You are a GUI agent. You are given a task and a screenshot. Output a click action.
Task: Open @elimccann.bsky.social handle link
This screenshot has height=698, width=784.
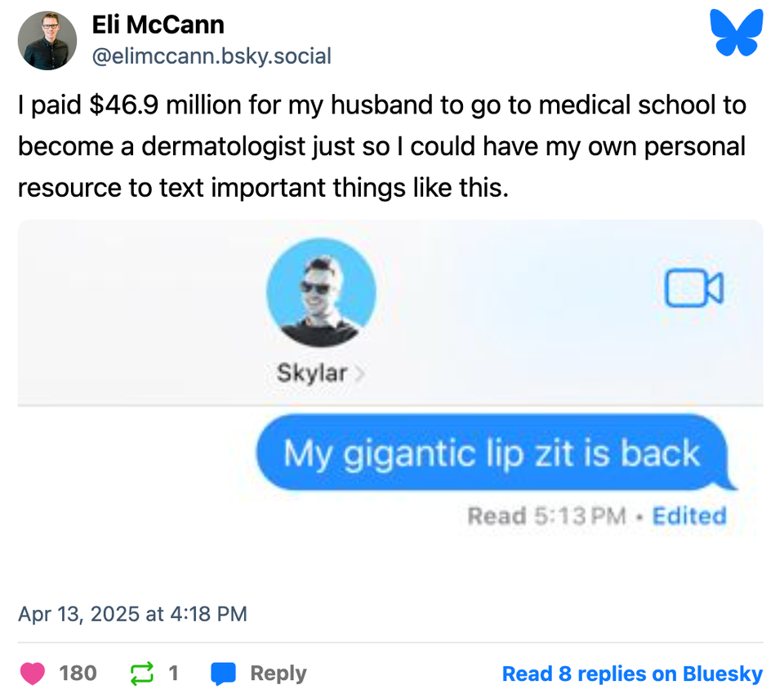pos(212,56)
